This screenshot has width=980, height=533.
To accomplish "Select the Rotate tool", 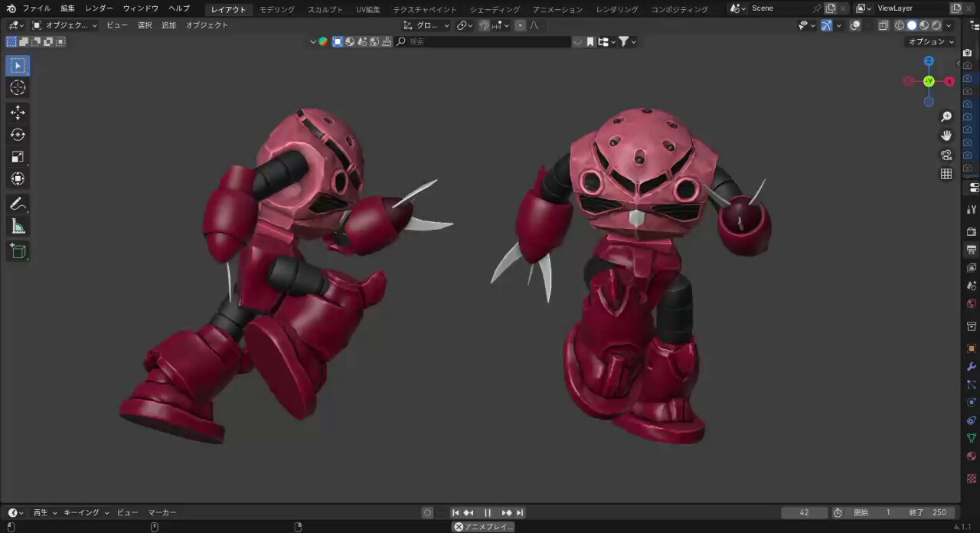I will click(18, 135).
